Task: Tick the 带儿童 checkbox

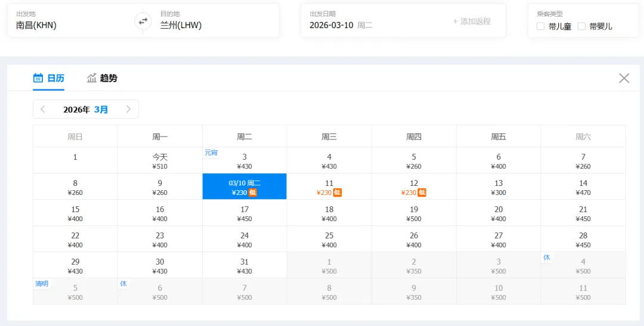Action: 540,26
